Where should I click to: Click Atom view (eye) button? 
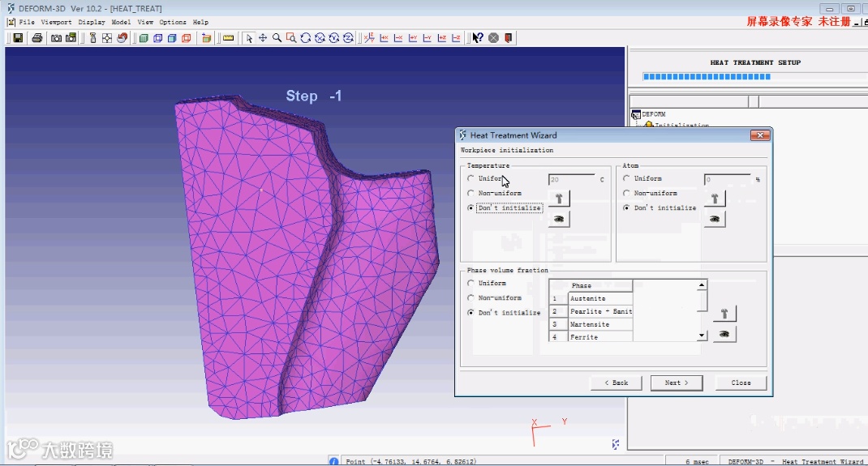point(715,219)
